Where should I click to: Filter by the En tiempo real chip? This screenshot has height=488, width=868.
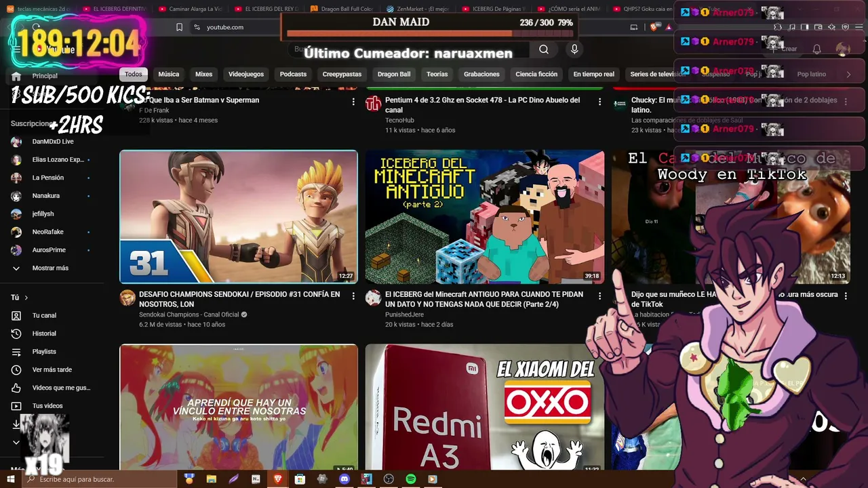594,75
